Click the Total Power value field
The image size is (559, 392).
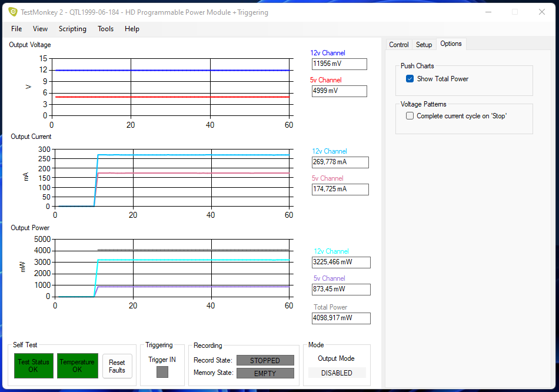coord(341,318)
